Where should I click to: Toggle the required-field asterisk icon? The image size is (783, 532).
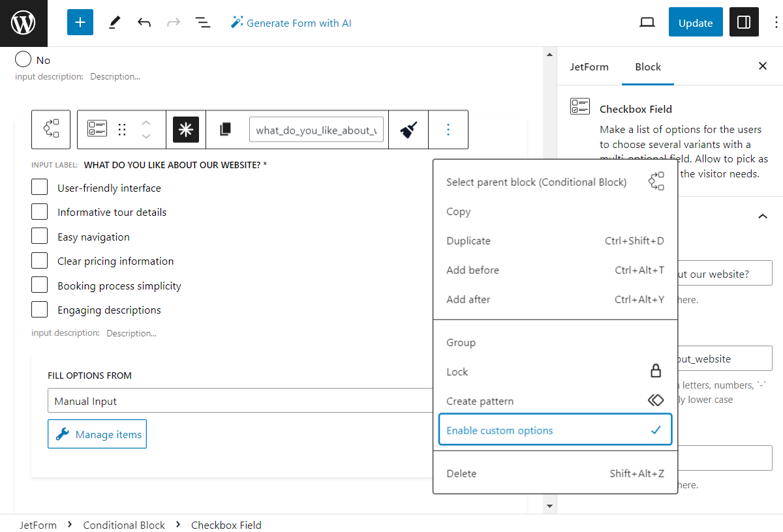[x=185, y=129]
